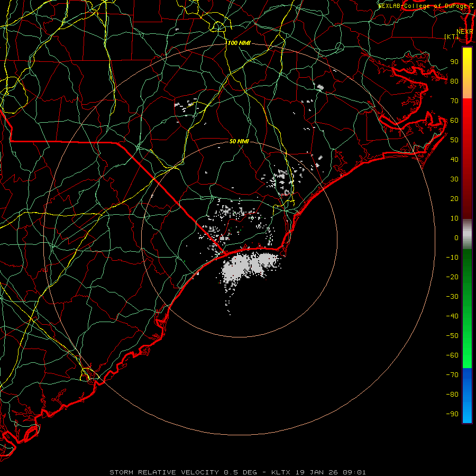Click the footer text STORM RELATIVE VELOCITY 0.5 DEG
476x476 pixels.
(183, 472)
